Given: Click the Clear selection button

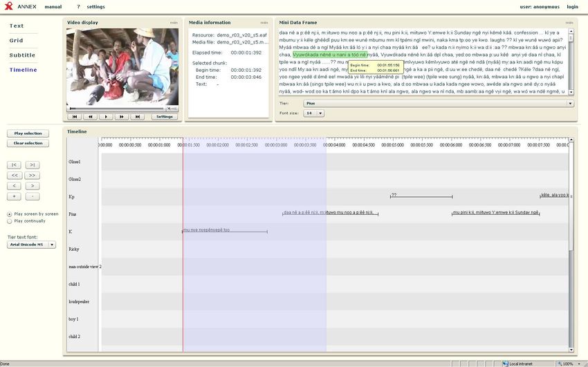Looking at the screenshot, I should tap(28, 143).
